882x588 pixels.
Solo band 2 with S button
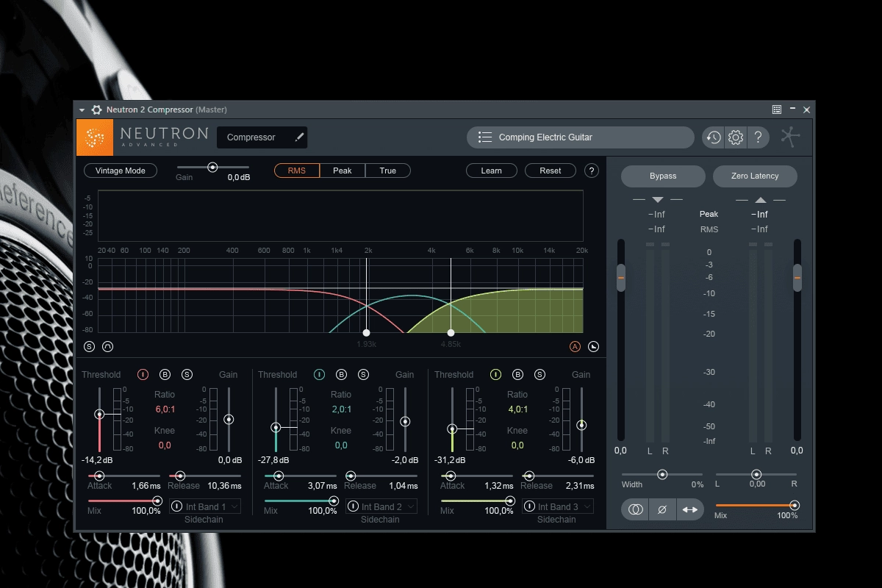click(x=363, y=374)
